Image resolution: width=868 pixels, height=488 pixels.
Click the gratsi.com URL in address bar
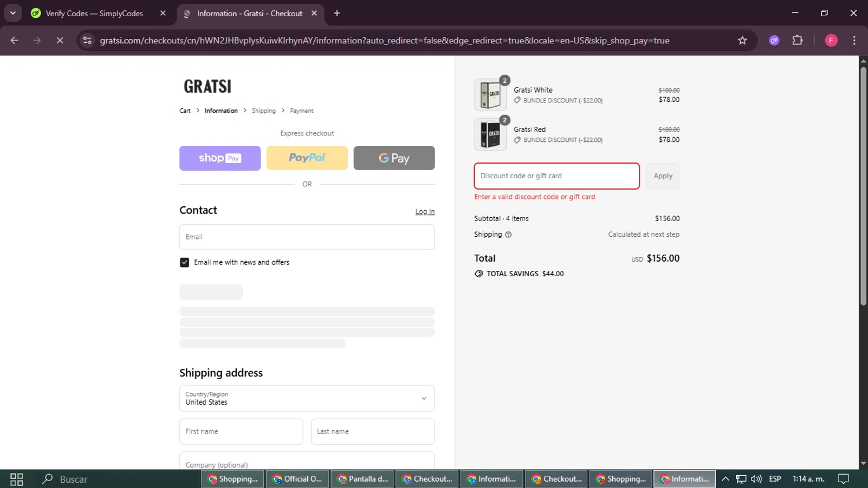click(x=385, y=41)
